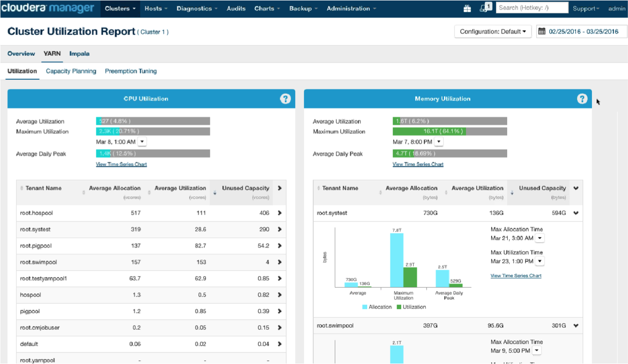Click the gift icon in top bar
628x364 pixels.
(467, 8)
